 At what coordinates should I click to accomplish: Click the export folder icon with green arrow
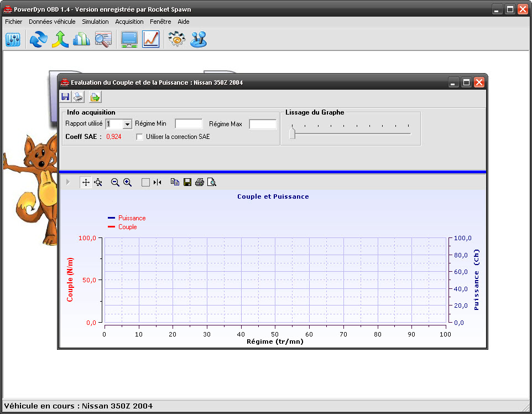coord(95,97)
